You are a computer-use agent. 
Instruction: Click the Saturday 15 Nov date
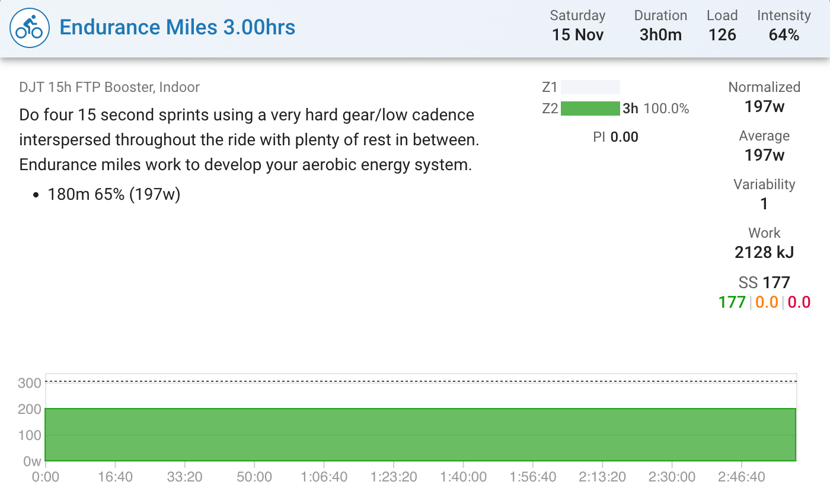pos(577,34)
